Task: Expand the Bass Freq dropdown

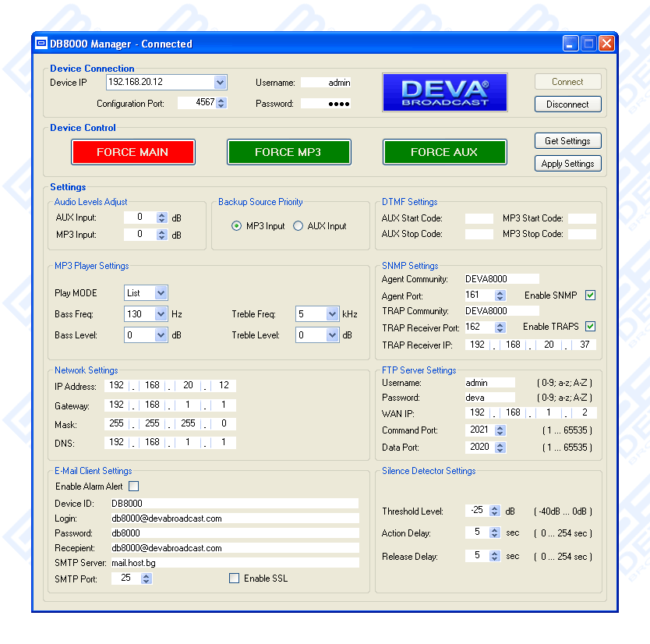Action: 161,314
